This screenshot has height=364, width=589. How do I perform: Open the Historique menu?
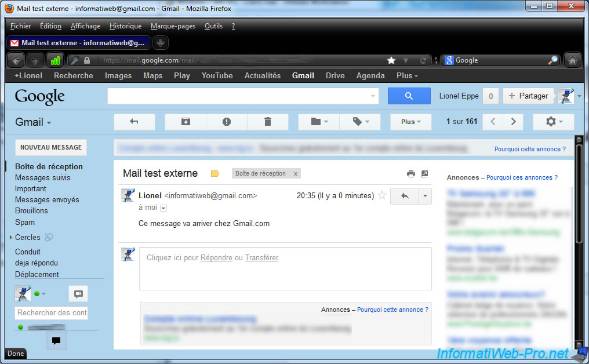[x=125, y=26]
